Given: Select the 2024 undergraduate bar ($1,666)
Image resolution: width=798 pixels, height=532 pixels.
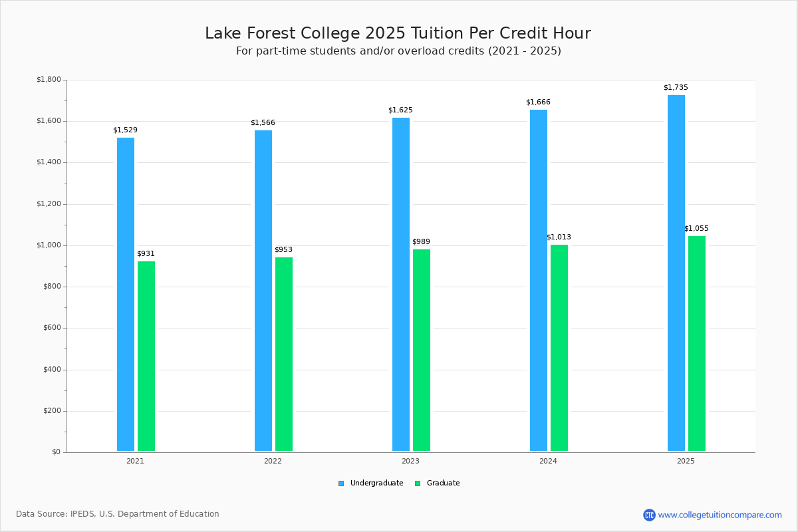Looking at the screenshot, I should click(539, 280).
